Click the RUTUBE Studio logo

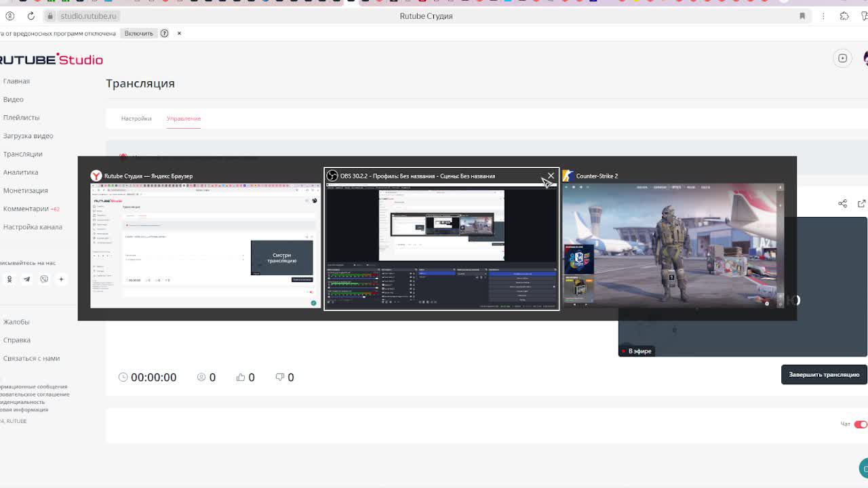(x=50, y=60)
